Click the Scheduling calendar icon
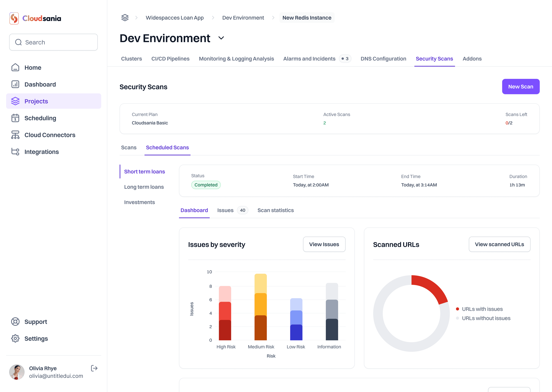The height and width of the screenshot is (392, 552). tap(15, 118)
